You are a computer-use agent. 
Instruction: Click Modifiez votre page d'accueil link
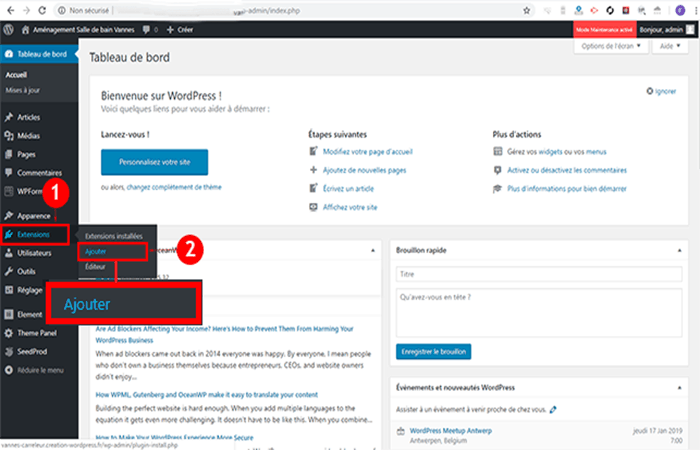(368, 152)
